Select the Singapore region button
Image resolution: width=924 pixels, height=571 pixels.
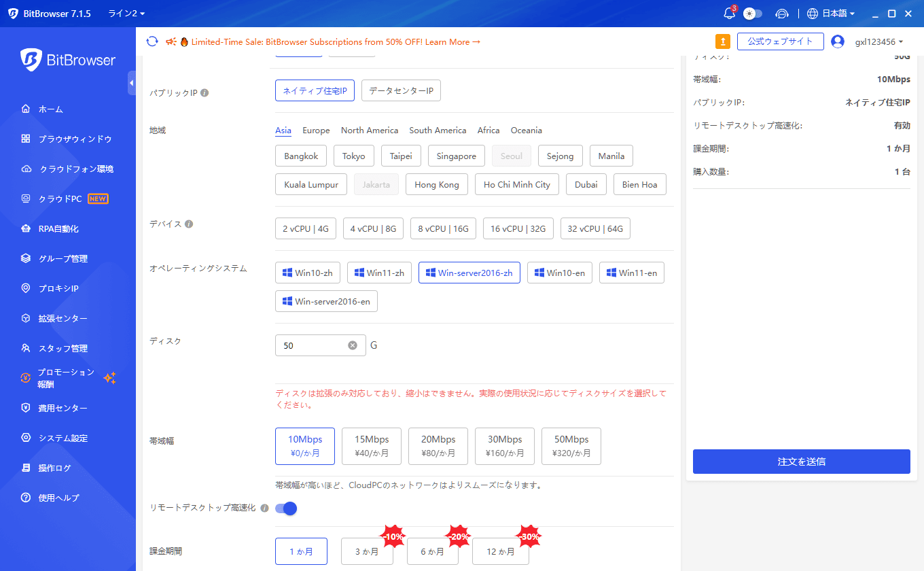pyautogui.click(x=457, y=156)
